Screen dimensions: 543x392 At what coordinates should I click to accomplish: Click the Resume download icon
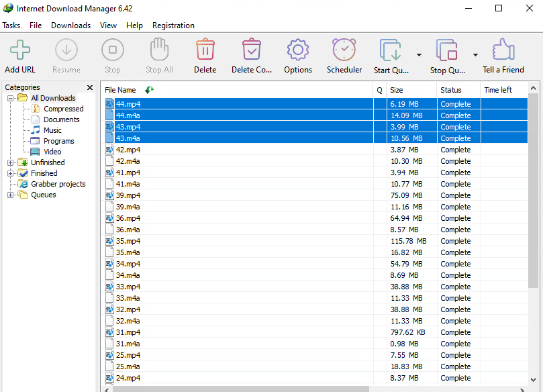66,50
